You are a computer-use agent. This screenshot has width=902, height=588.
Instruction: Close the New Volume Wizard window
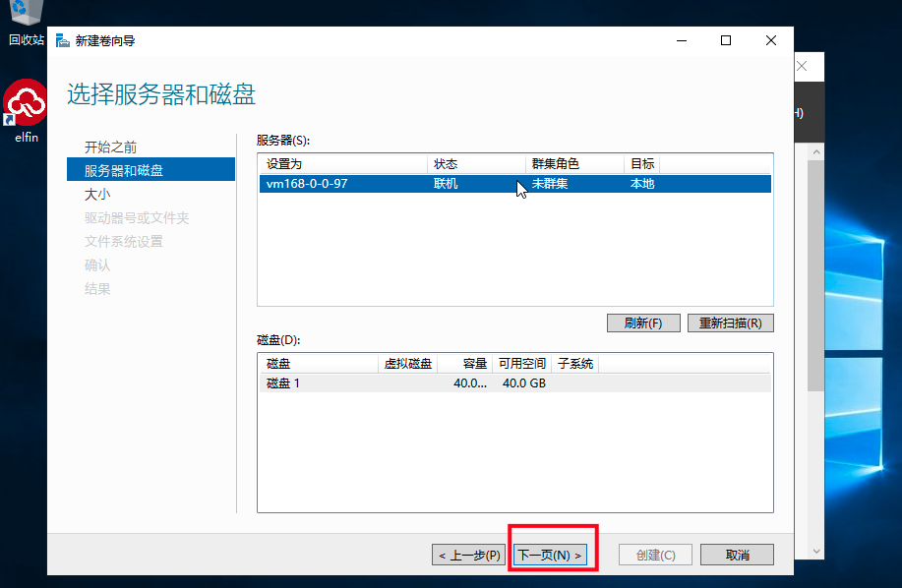[771, 41]
